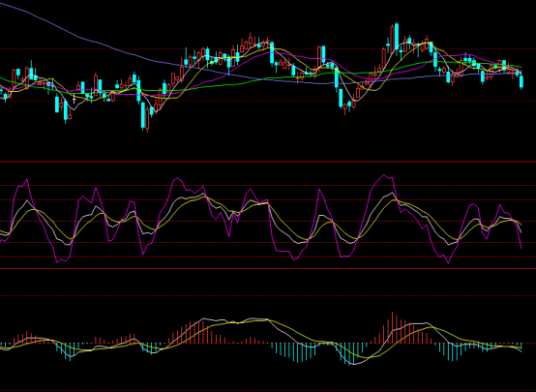
Task: Select the tallest red MACD histogram bar
Action: coord(392,327)
